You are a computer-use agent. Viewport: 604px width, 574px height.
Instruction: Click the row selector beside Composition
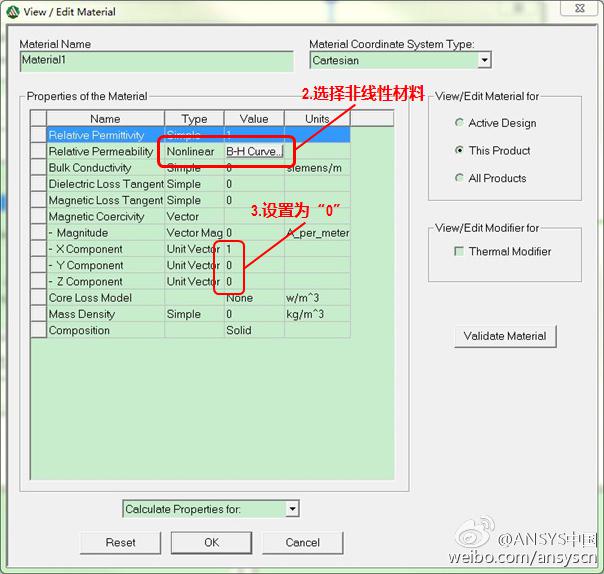click(39, 330)
